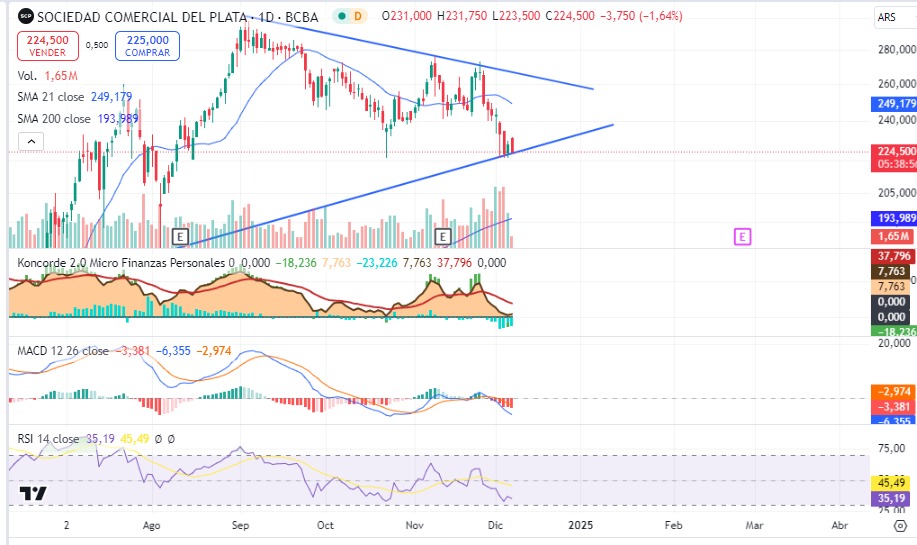This screenshot has width=917, height=545.
Task: Open chart settings gear in bottom-right corner
Action: tap(899, 524)
